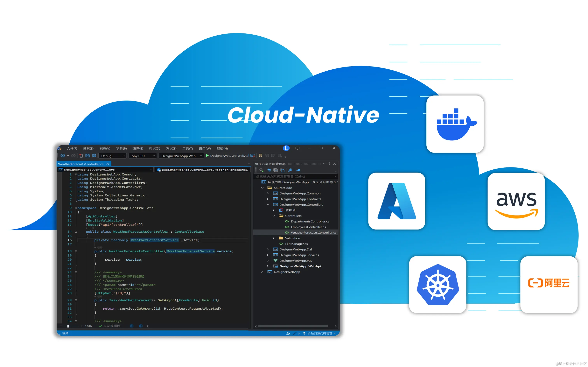Open EmployeesController.cs in solution tree
This screenshot has width=588, height=367.
pos(308,227)
